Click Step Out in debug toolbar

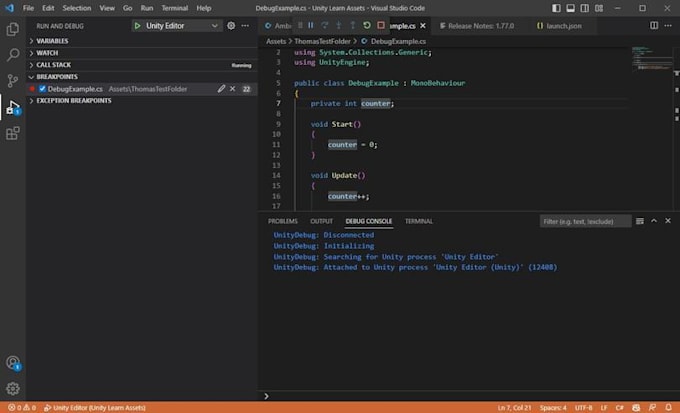tap(353, 26)
